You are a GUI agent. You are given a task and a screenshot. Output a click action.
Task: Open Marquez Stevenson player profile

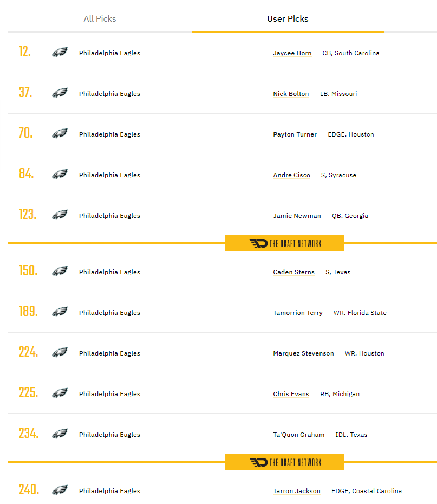pos(303,353)
